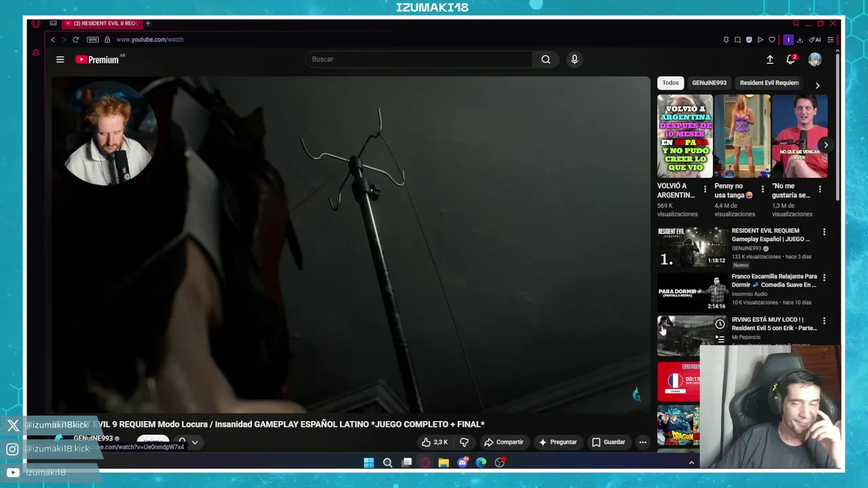868x488 pixels.
Task: Open Windows taskbar search
Action: point(387,462)
